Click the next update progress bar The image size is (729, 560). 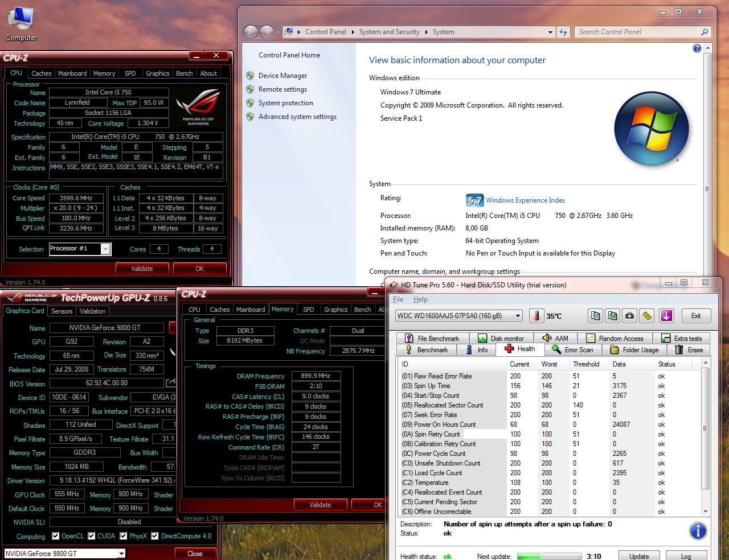[549, 557]
